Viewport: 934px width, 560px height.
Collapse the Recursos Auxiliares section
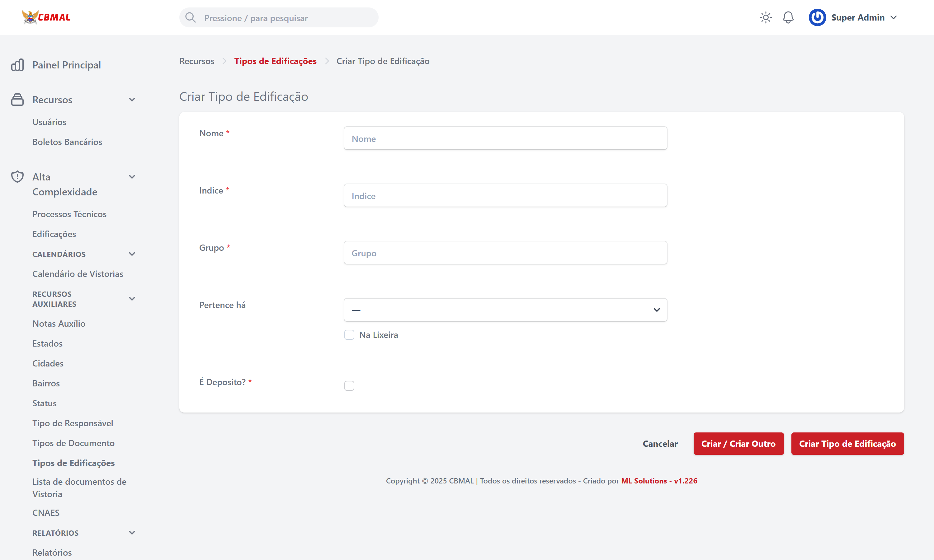pos(132,298)
